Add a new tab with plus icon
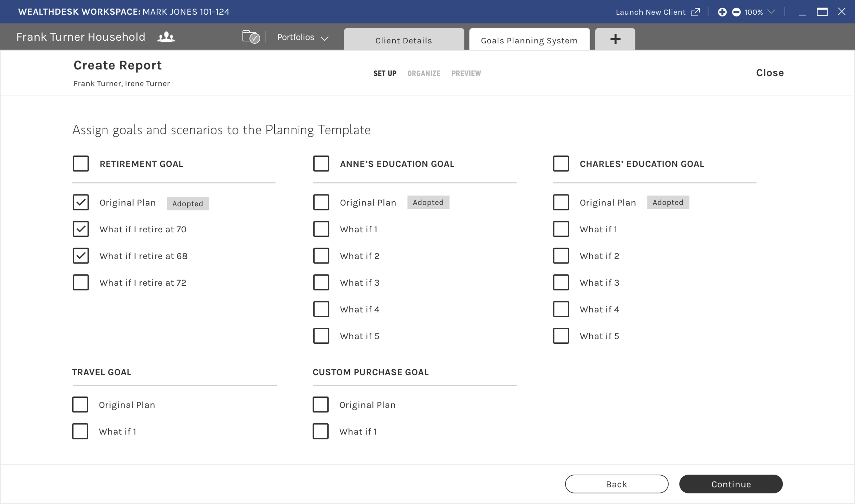Viewport: 855px width, 504px height. pyautogui.click(x=615, y=39)
